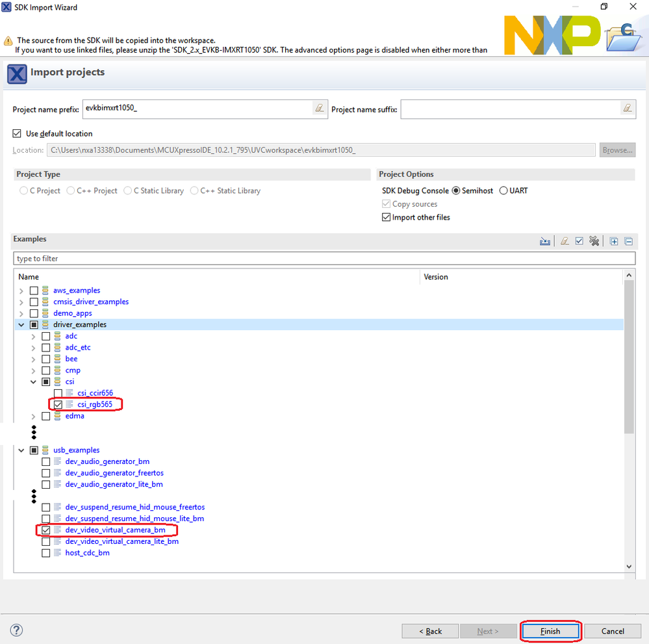
Task: Click the SDK Import Wizard title bar icon
Action: coord(6,7)
